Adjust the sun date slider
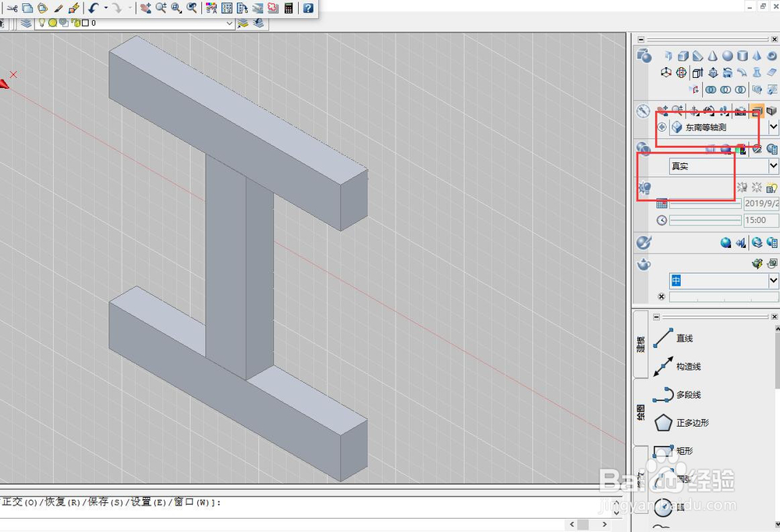Viewport: 780px width, 532px height. pyautogui.click(x=705, y=204)
